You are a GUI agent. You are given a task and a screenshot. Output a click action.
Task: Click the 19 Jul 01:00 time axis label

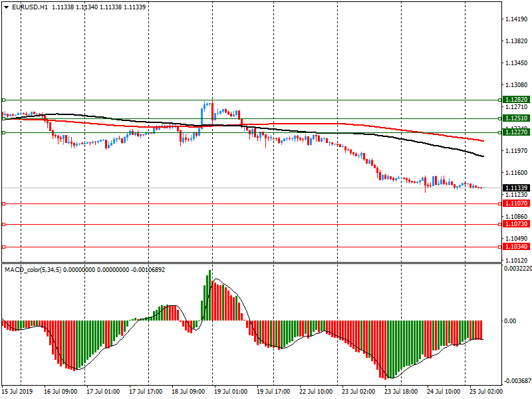[231, 392]
